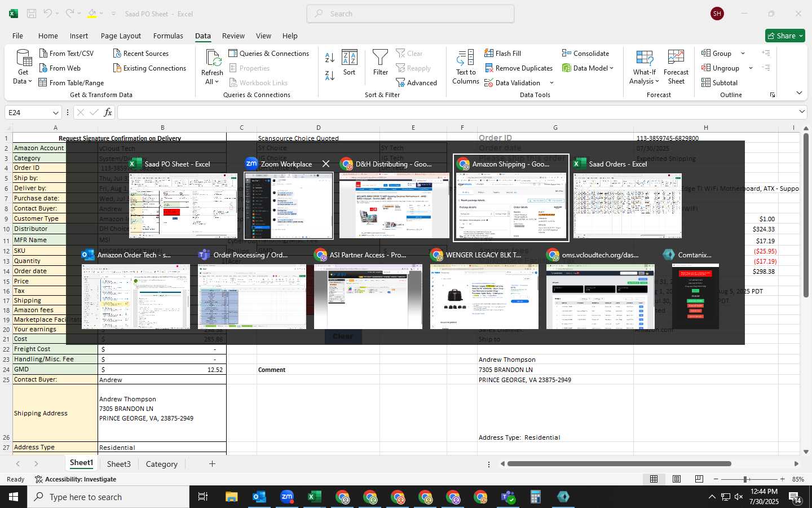Open Recent Sources
This screenshot has height=508, width=812.
pos(140,54)
